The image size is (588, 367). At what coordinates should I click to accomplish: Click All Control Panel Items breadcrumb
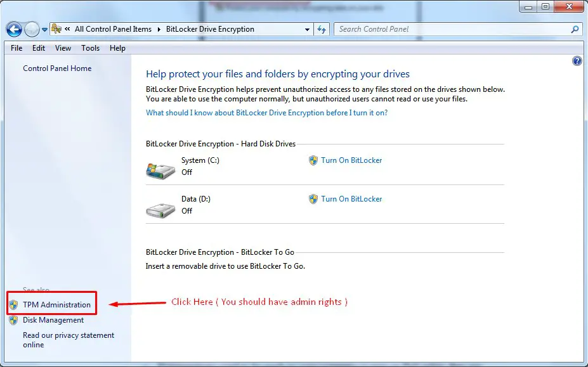coord(114,29)
